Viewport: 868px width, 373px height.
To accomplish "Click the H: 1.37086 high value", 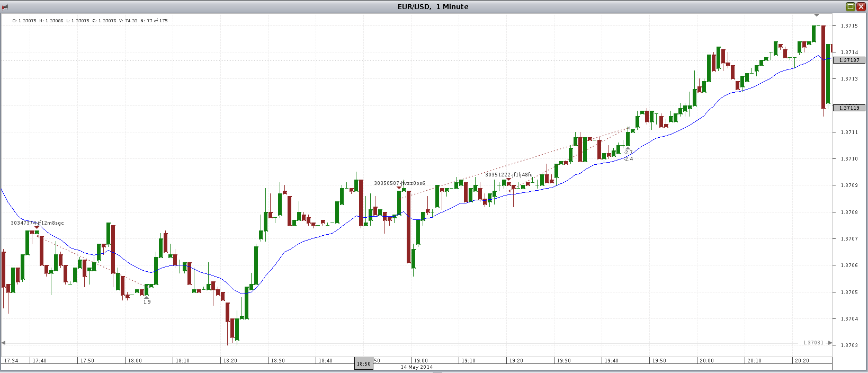I will (51, 21).
